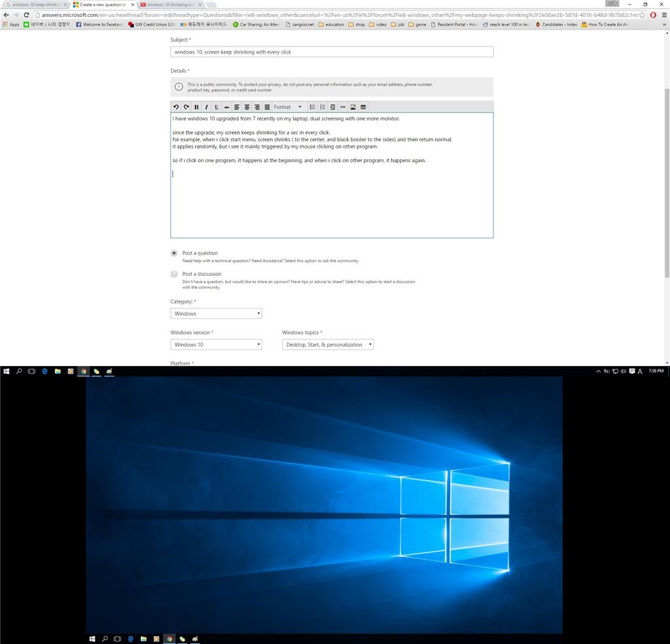Increase indent in the editor
The height and width of the screenshot is (644, 670).
tap(332, 107)
